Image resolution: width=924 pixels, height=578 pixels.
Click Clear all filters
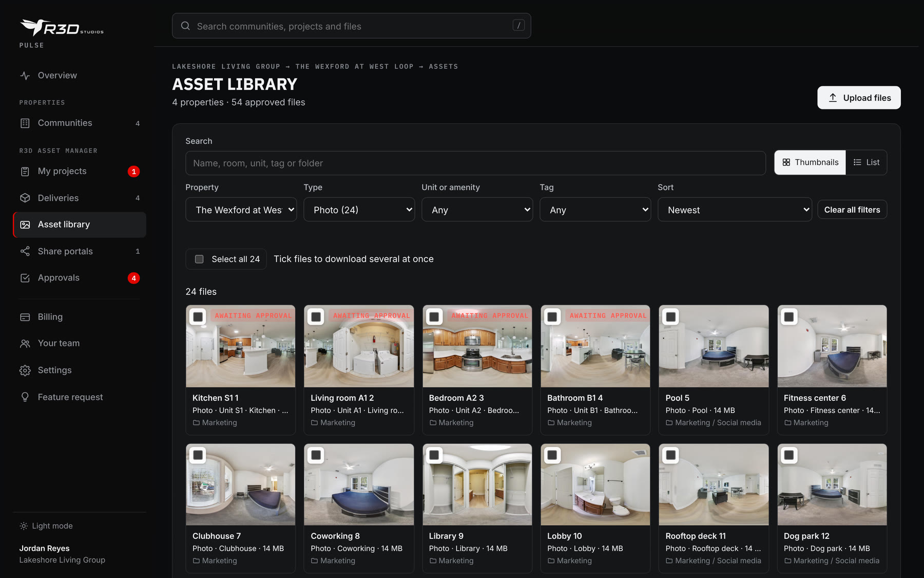pyautogui.click(x=852, y=210)
